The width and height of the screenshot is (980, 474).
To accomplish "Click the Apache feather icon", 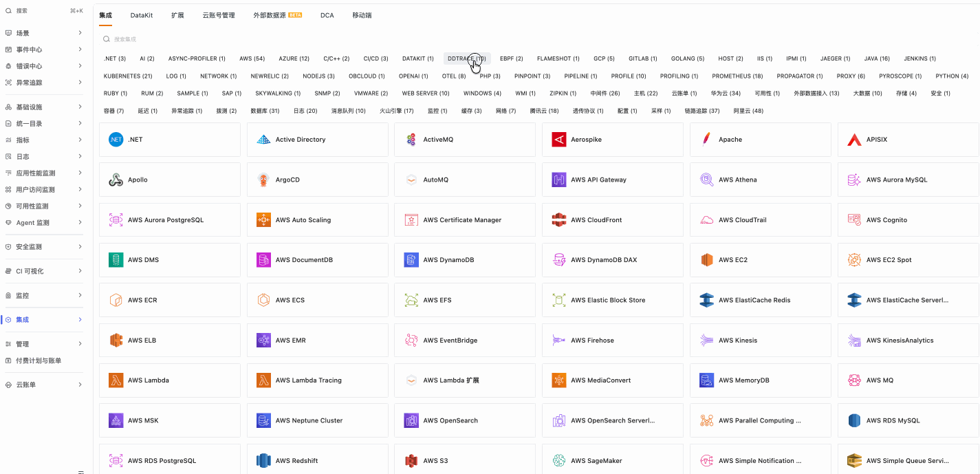I will [706, 140].
